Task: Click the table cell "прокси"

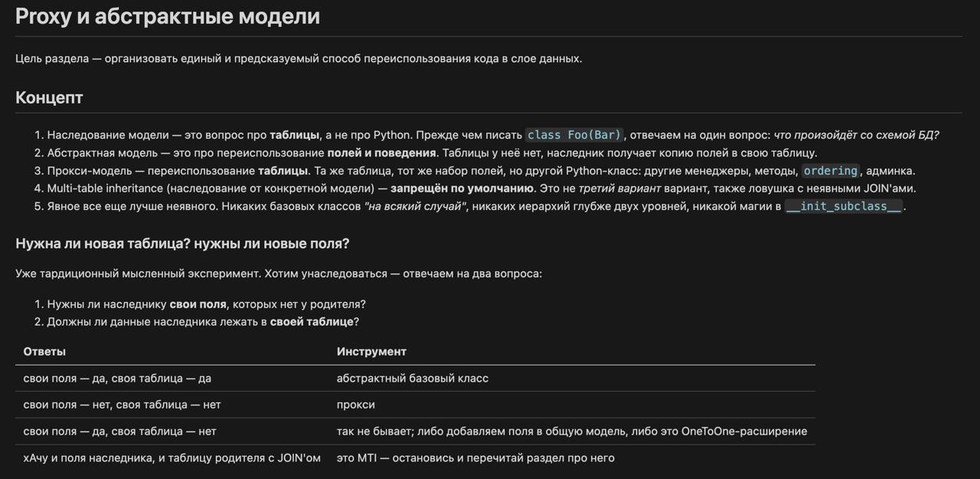Action: 356,404
